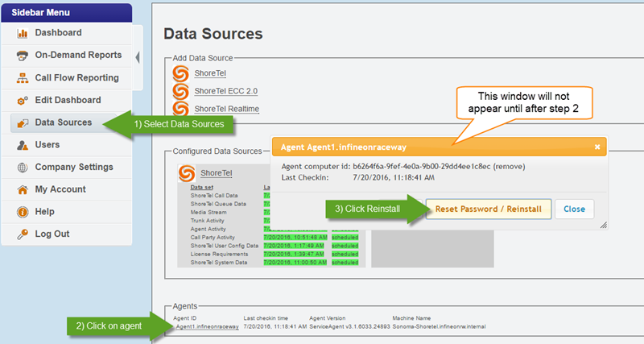644x344 pixels.
Task: Open Call Flow Reporting menu item
Action: coord(76,78)
